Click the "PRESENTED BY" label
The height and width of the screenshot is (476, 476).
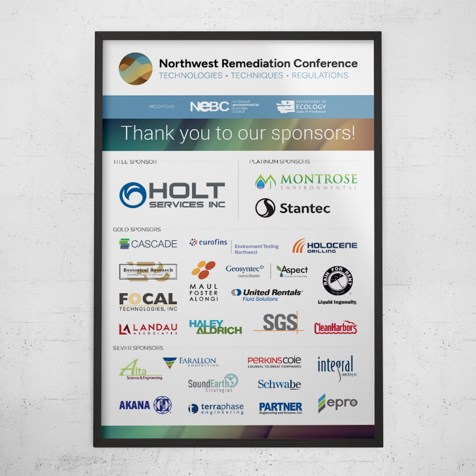pyautogui.click(x=162, y=106)
